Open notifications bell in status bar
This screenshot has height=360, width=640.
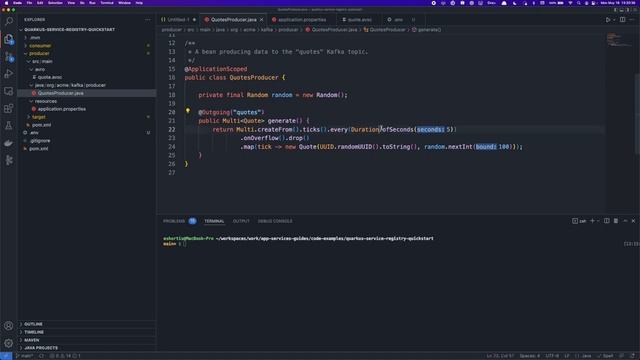(x=633, y=356)
